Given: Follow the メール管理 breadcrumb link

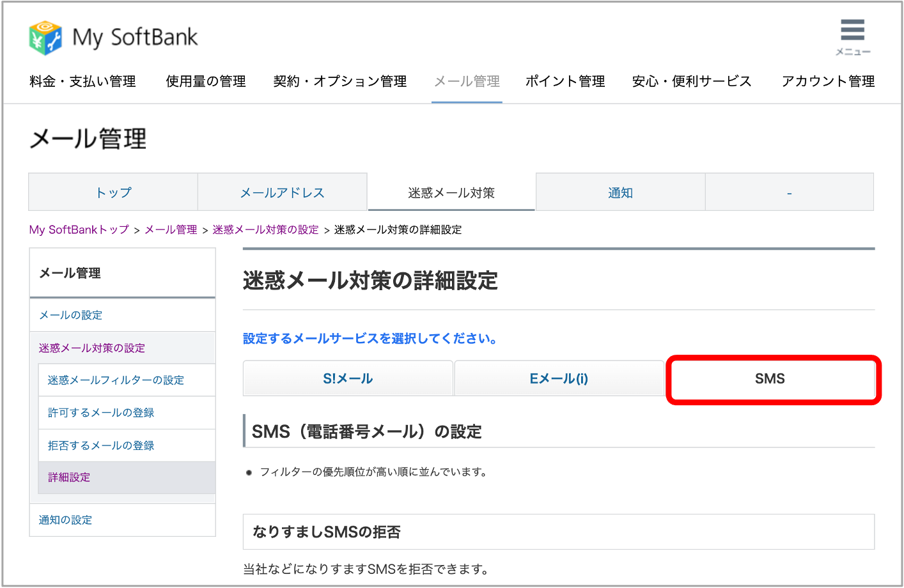Looking at the screenshot, I should (x=171, y=229).
